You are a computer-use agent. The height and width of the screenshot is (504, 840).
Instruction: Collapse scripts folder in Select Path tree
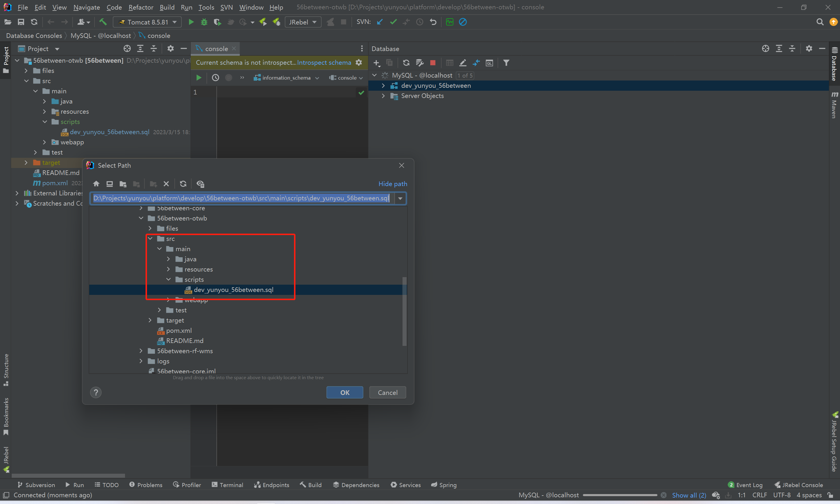coord(168,279)
